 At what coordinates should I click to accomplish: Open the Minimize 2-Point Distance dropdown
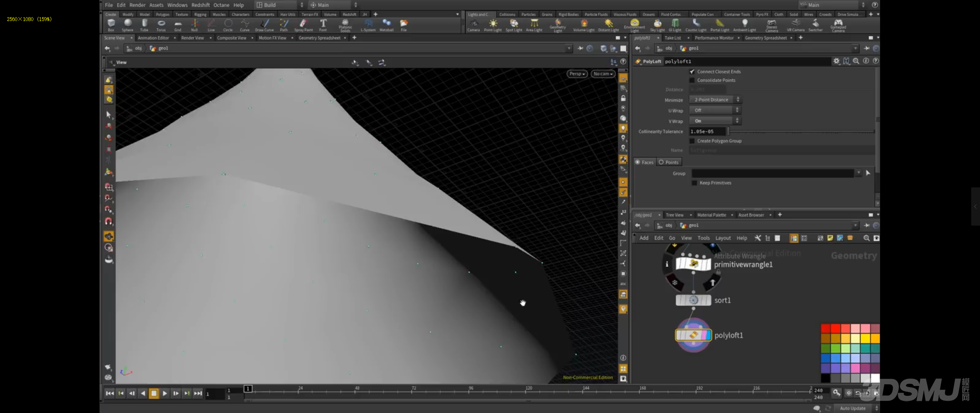[x=715, y=100]
